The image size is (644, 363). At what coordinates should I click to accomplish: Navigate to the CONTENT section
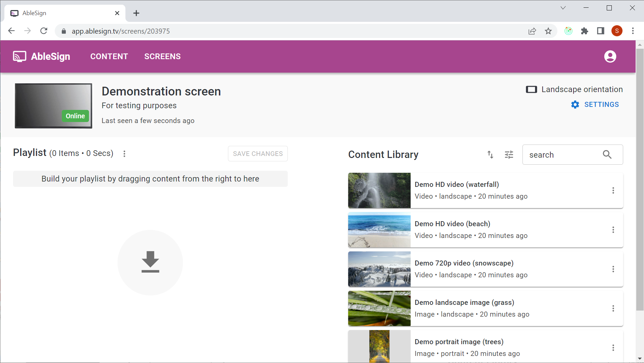point(109,56)
